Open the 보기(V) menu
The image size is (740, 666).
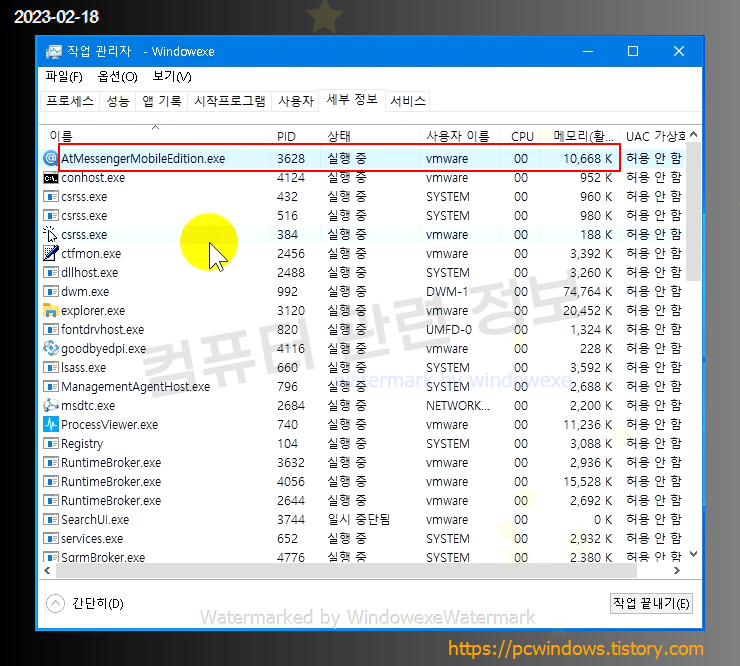(x=172, y=76)
